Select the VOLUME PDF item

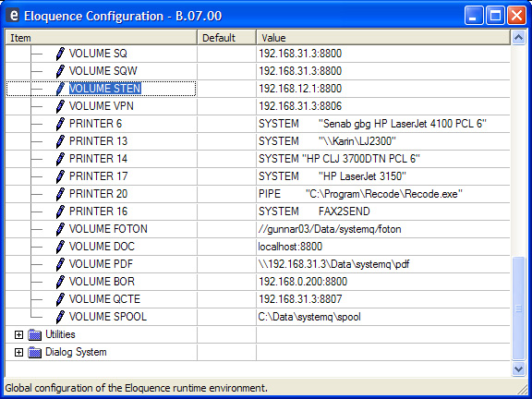(101, 264)
